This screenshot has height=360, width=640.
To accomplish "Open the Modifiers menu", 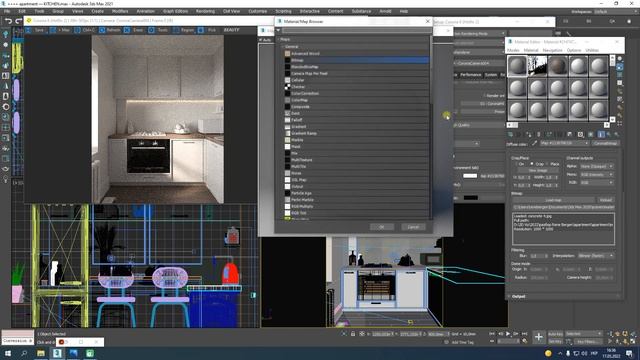I will click(120, 11).
